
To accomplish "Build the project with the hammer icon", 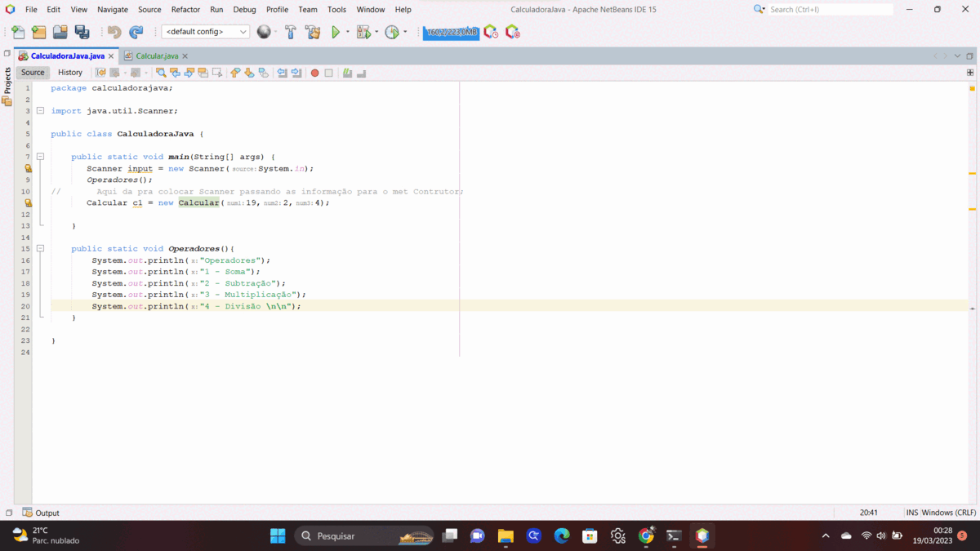I will tap(291, 32).
